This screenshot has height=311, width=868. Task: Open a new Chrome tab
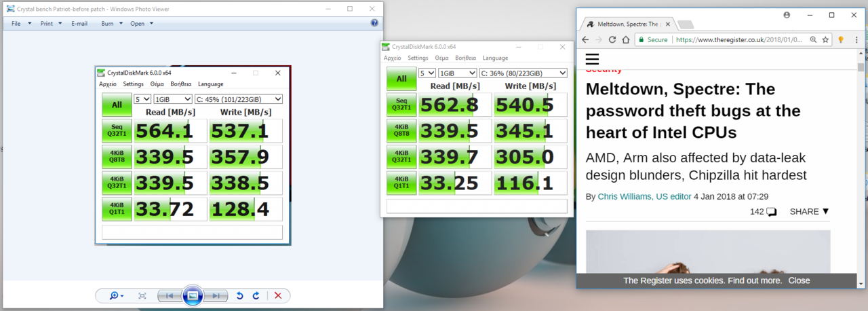click(x=685, y=24)
